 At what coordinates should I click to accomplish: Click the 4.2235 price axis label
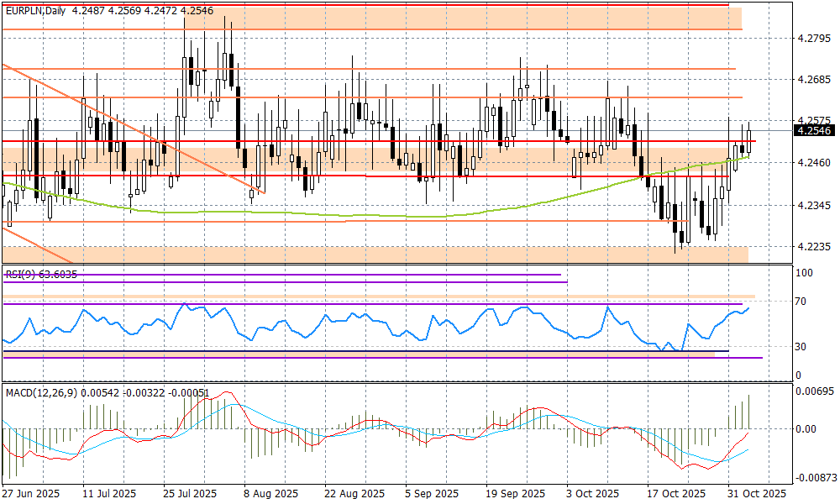click(x=813, y=247)
